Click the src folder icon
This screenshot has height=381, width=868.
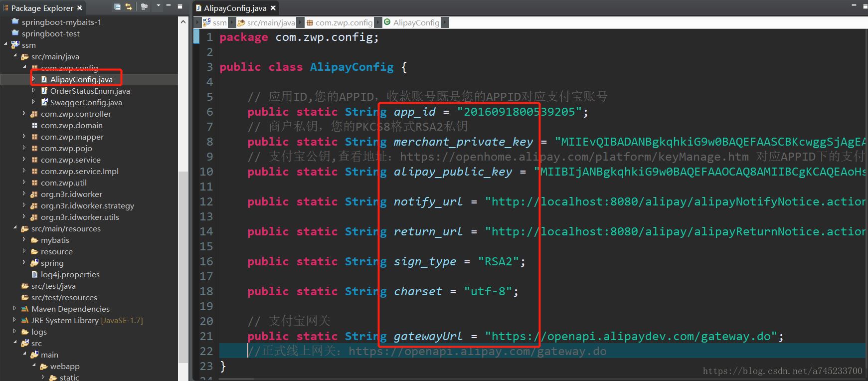coord(25,343)
